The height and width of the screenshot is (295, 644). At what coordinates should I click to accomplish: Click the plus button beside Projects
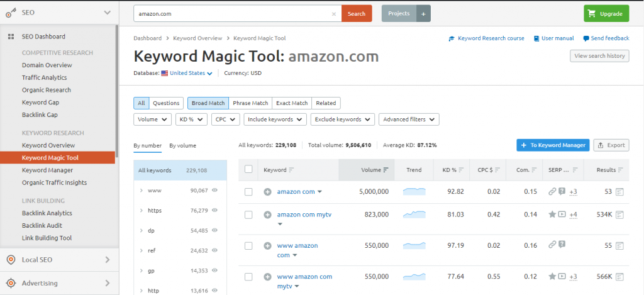point(423,14)
